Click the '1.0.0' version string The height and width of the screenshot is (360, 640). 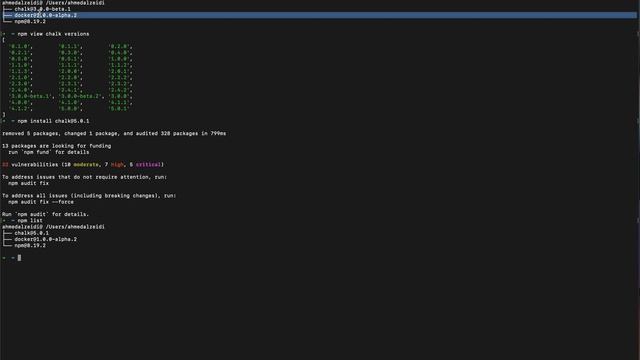119,59
